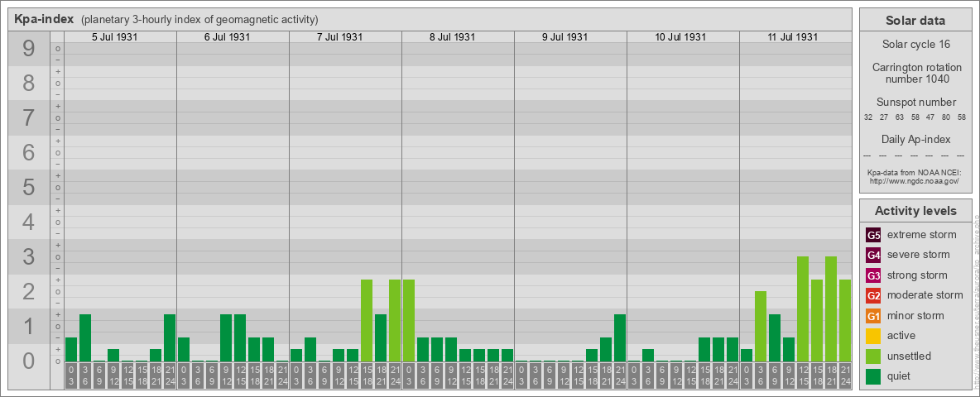
Task: Click the '0 3' time label under 5 Jul
Action: tap(71, 375)
